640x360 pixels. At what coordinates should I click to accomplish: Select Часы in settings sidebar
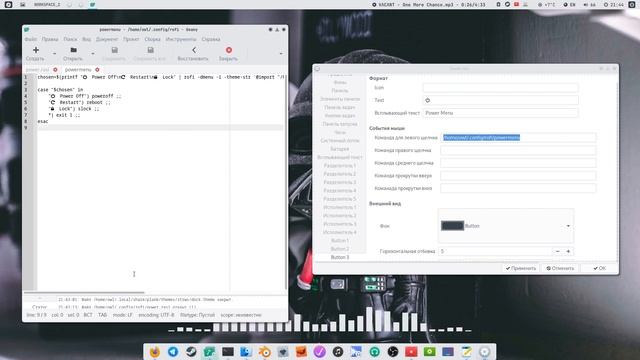click(x=340, y=132)
